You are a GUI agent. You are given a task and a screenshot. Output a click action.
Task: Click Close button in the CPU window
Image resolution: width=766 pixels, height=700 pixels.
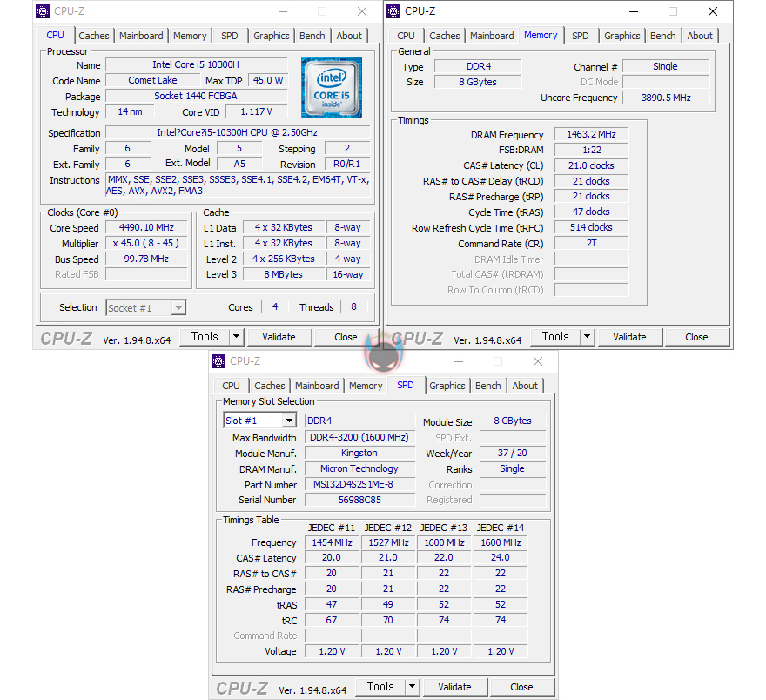click(x=346, y=337)
